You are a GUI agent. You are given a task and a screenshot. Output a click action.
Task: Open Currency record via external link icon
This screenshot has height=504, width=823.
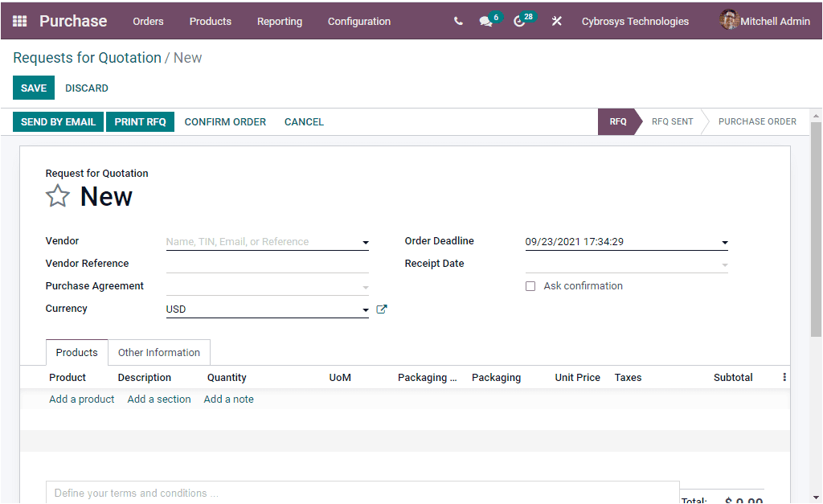(382, 309)
